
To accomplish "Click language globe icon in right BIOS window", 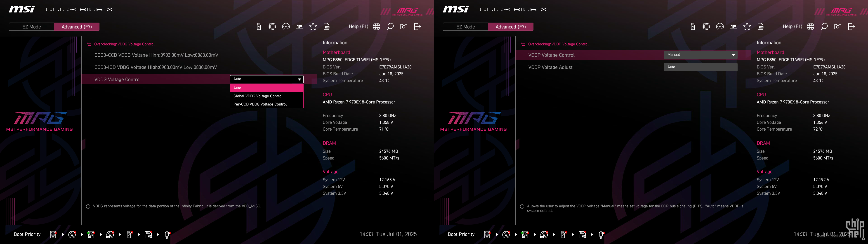I will tap(811, 27).
